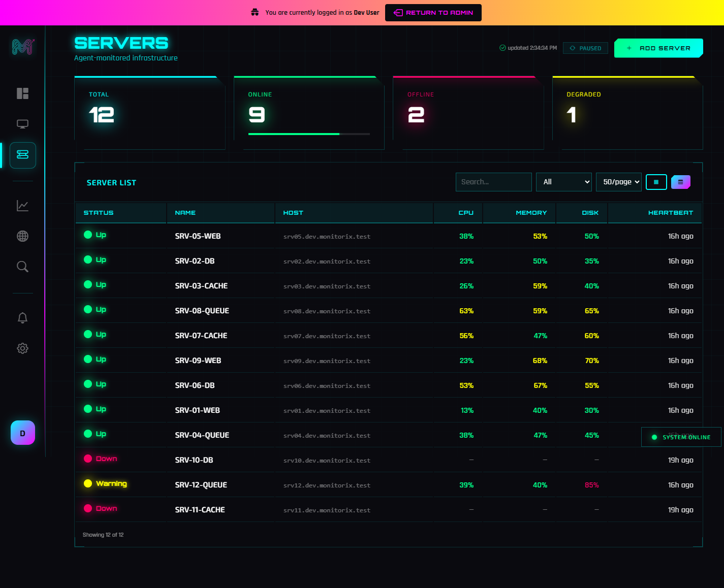This screenshot has width=724, height=588.
Task: Click the 85% disk value for SRV-12-QUEUE
Action: (592, 485)
